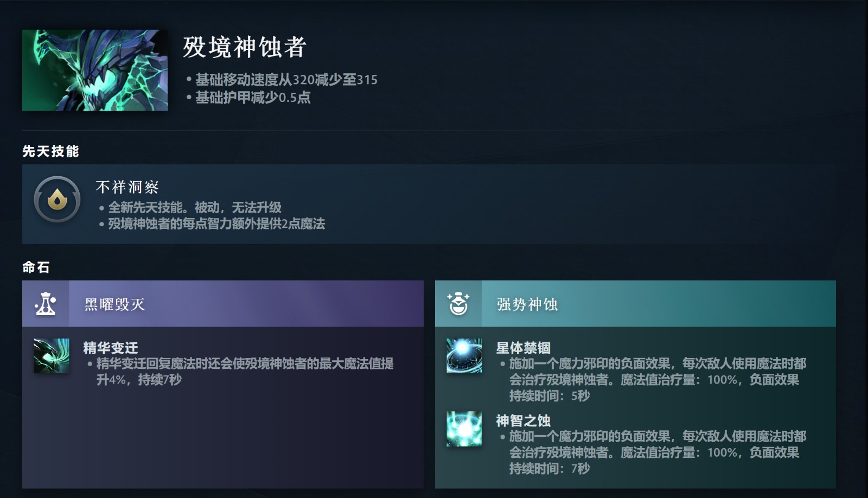Click the 神智之蚀 description with 持续时间：7秒
The image size is (868, 498).
click(x=658, y=452)
